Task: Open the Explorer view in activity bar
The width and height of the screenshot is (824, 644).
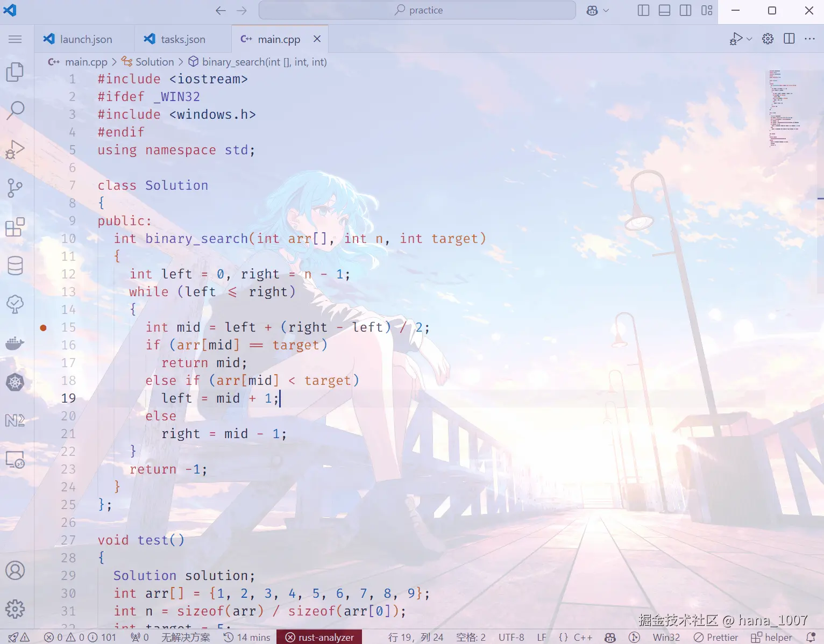Action: coord(15,71)
